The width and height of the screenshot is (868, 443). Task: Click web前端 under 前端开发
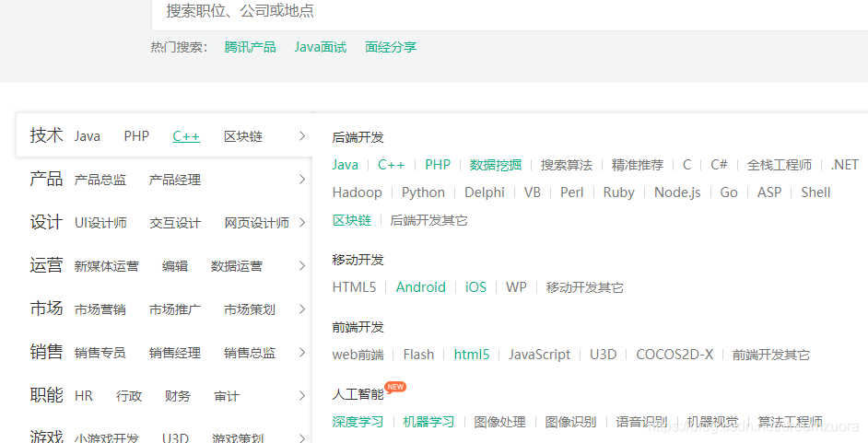(358, 355)
